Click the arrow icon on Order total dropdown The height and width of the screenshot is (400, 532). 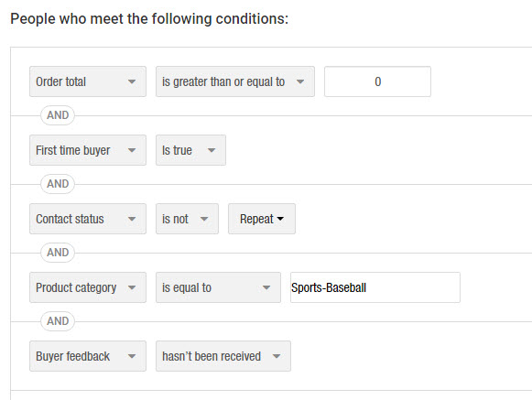click(x=132, y=81)
